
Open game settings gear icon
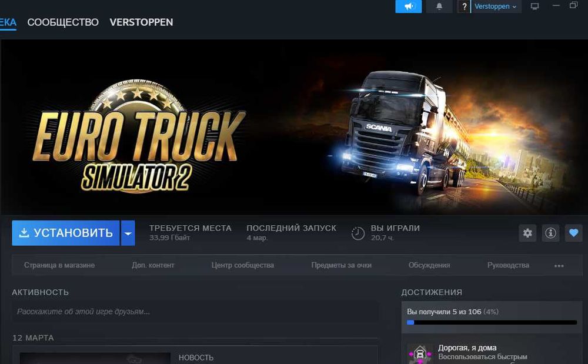tap(527, 233)
